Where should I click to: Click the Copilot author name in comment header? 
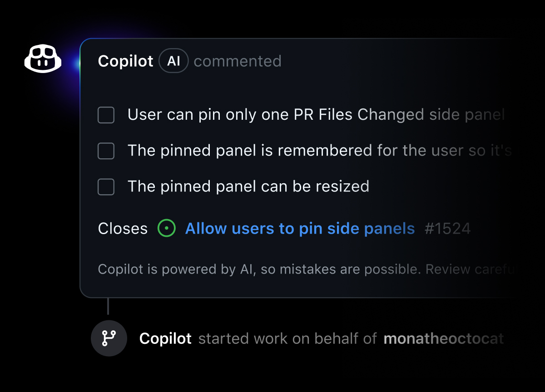[125, 61]
